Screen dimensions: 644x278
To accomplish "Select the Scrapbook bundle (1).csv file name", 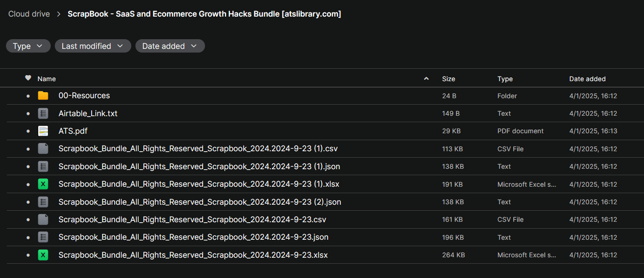I will point(198,149).
